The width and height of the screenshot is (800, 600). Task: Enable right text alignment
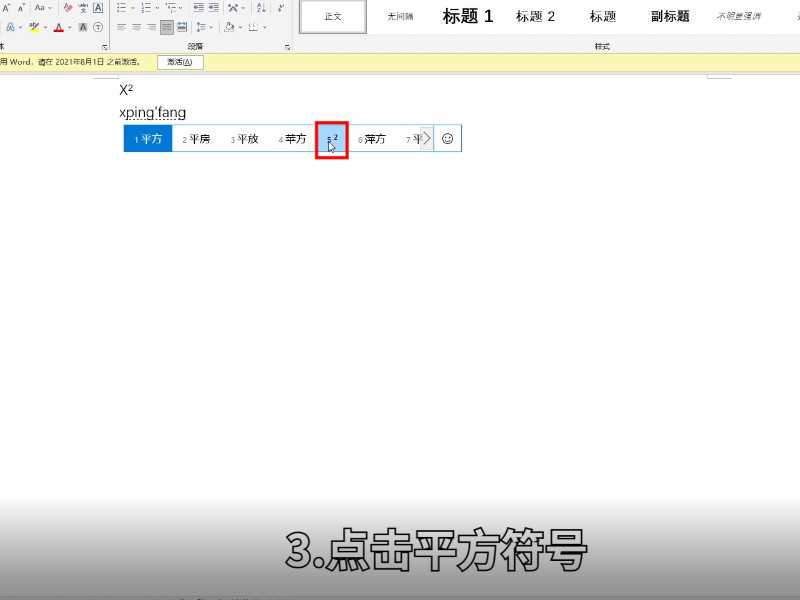click(150, 26)
